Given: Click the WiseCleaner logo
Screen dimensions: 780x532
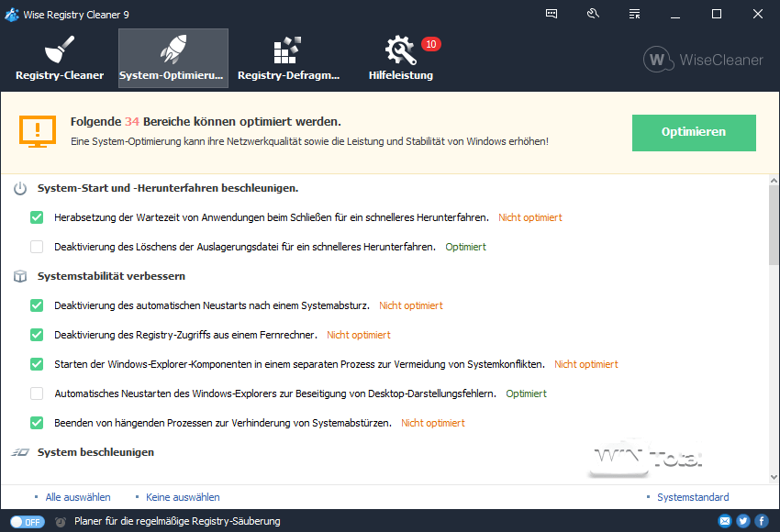Looking at the screenshot, I should [703, 60].
